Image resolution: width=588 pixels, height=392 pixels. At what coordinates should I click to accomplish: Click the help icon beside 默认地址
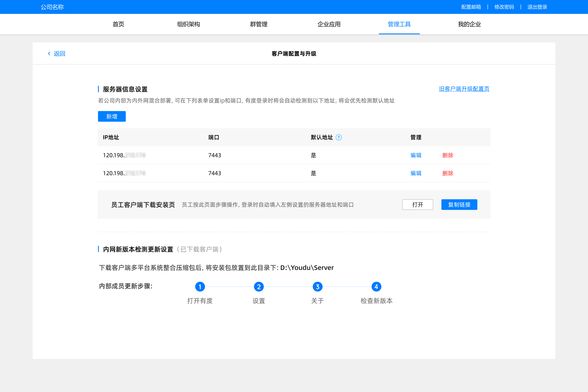tap(339, 137)
